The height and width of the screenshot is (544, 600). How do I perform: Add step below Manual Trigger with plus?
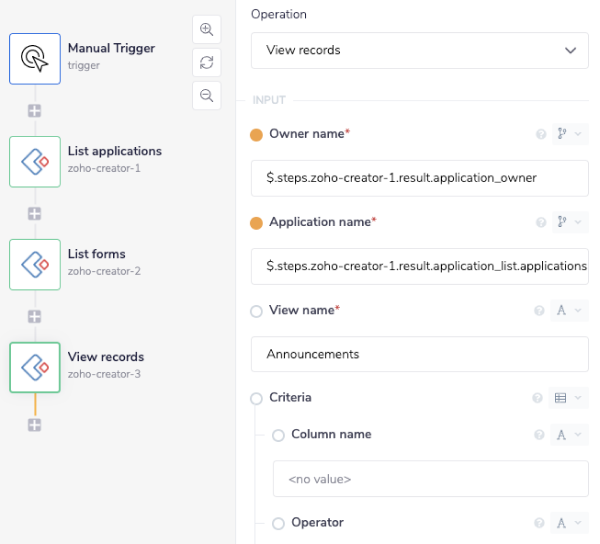pyautogui.click(x=35, y=110)
